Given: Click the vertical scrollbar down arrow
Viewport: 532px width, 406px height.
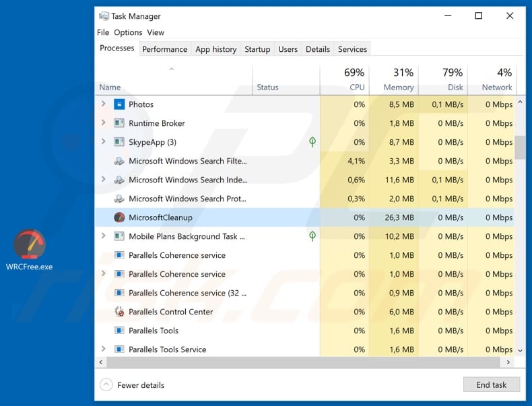Looking at the screenshot, I should pyautogui.click(x=520, y=351).
